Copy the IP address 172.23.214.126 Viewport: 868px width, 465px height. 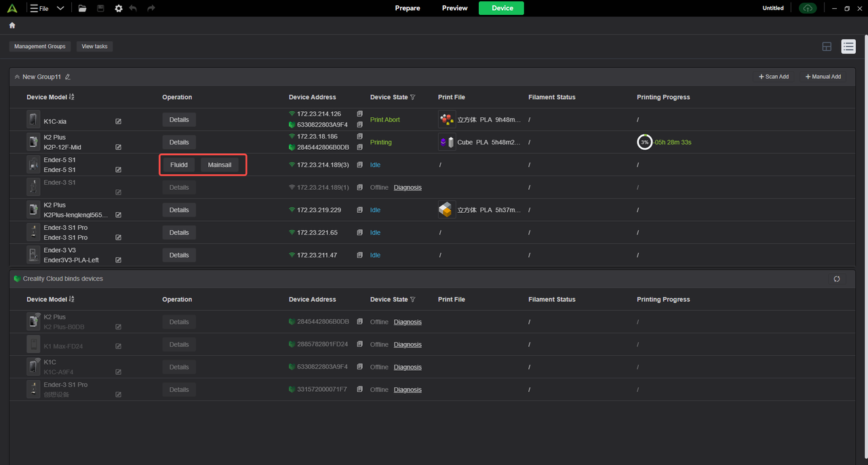(x=360, y=114)
